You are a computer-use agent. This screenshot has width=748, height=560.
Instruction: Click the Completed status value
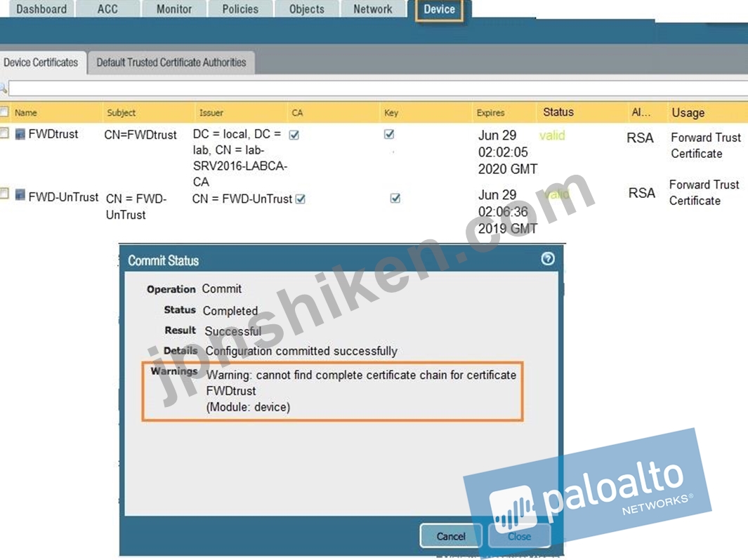(230, 311)
